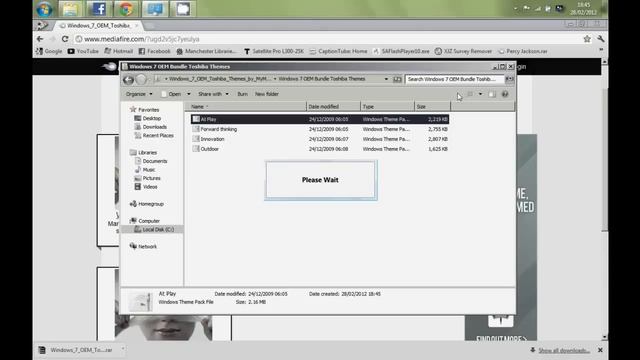Image resolution: width=640 pixels, height=360 pixels.
Task: Open the YouTube bookmark
Action: [x=83, y=51]
